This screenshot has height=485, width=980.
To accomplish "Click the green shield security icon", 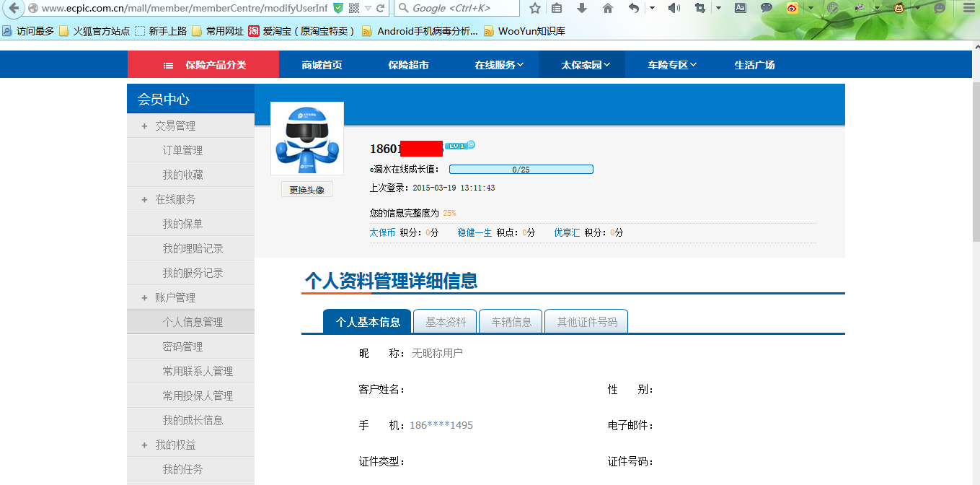I will (x=338, y=8).
